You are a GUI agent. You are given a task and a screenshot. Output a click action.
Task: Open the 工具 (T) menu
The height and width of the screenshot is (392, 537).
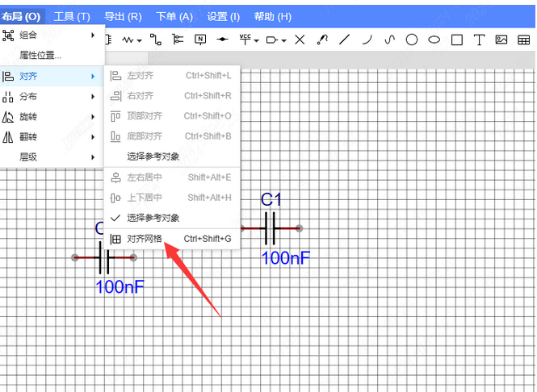pyautogui.click(x=72, y=16)
